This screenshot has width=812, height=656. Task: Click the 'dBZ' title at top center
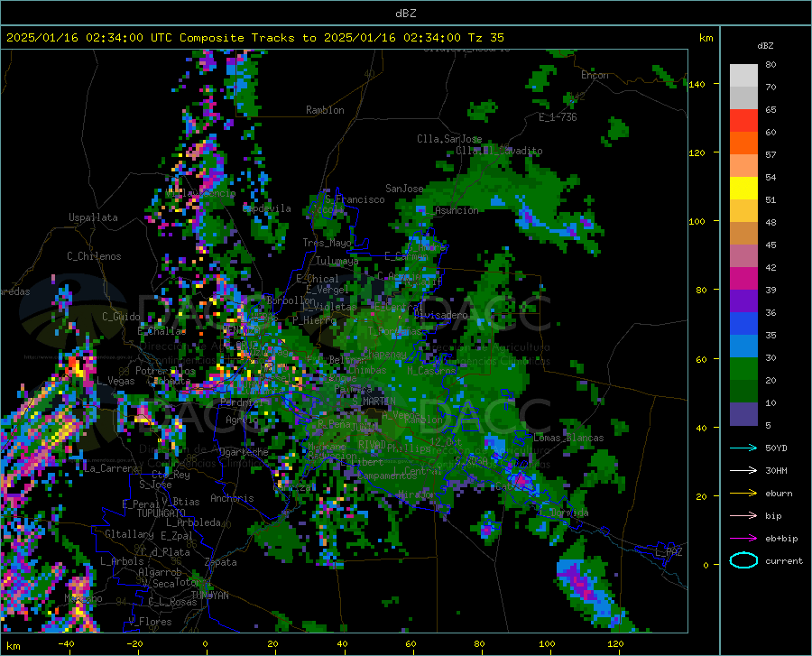[405, 14]
